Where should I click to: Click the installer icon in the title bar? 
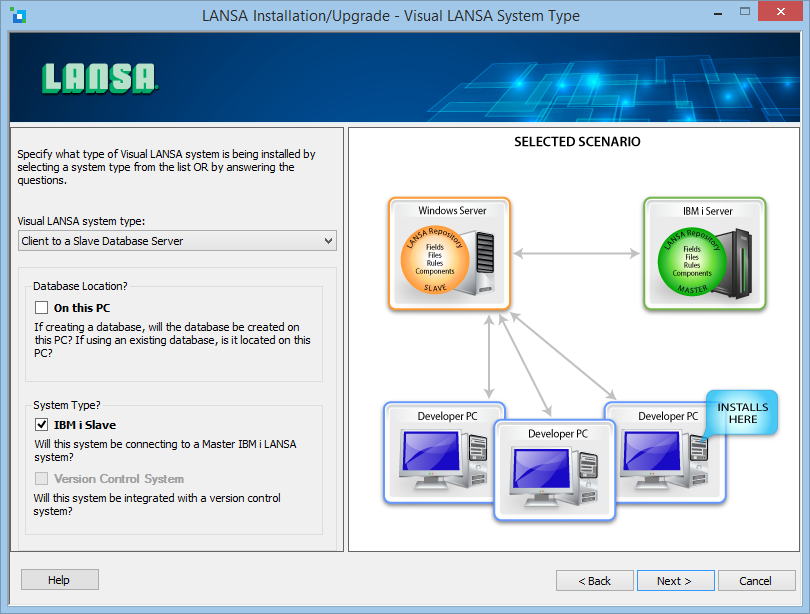[x=19, y=15]
